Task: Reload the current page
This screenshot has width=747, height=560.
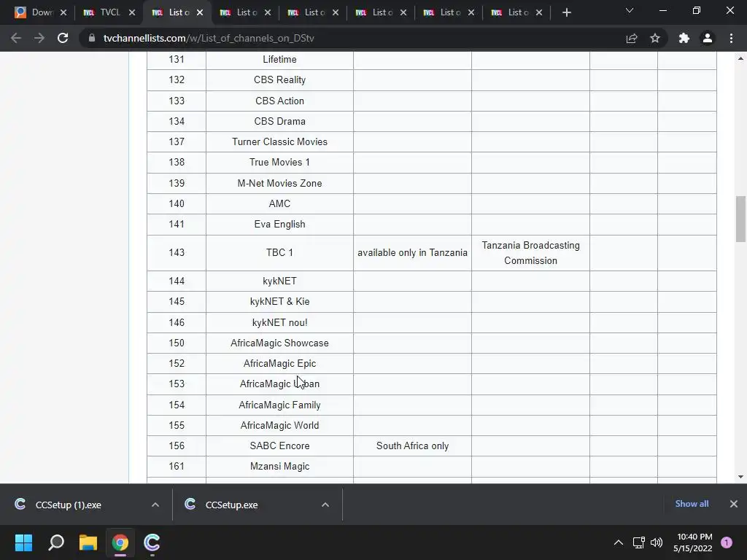Action: [63, 38]
